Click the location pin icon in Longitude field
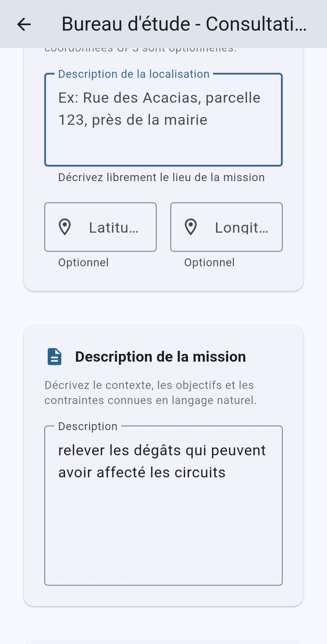327x644 pixels. click(x=191, y=227)
